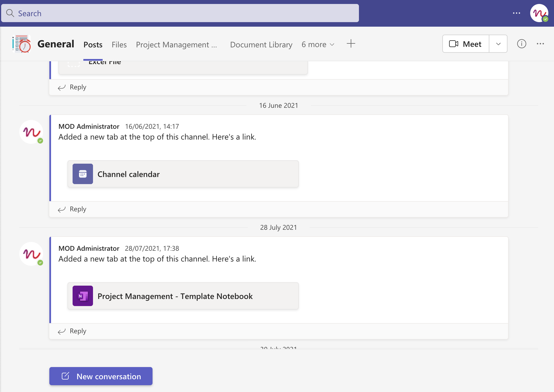Click the General team logo icon
The image size is (554, 392).
coord(22,44)
